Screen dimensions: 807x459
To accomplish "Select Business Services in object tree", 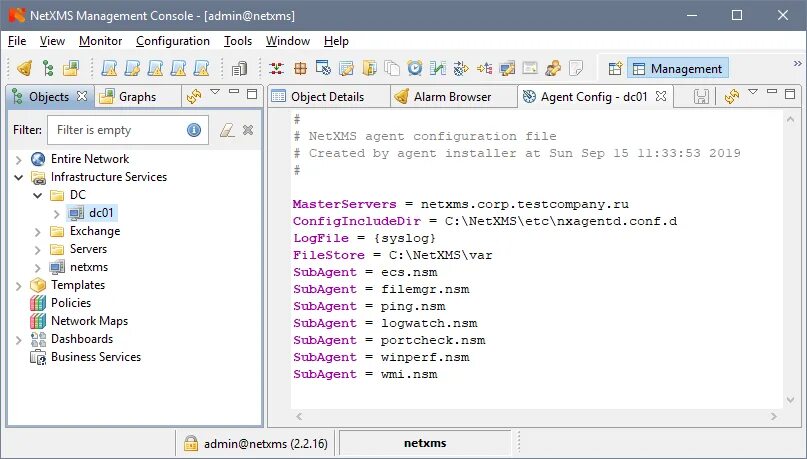I will pos(96,357).
